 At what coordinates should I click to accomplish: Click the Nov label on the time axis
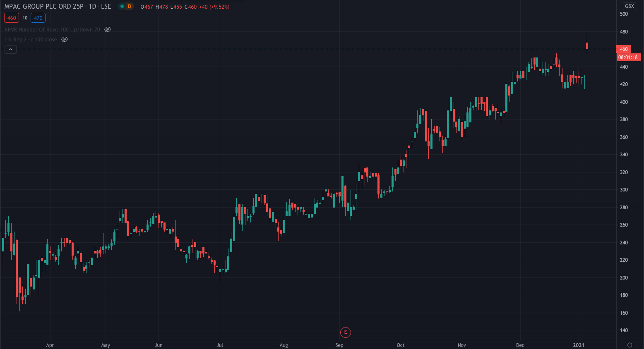[462, 345]
